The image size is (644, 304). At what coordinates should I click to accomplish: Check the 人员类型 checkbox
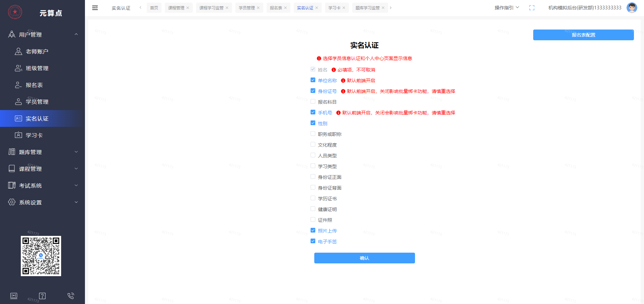coord(313,155)
